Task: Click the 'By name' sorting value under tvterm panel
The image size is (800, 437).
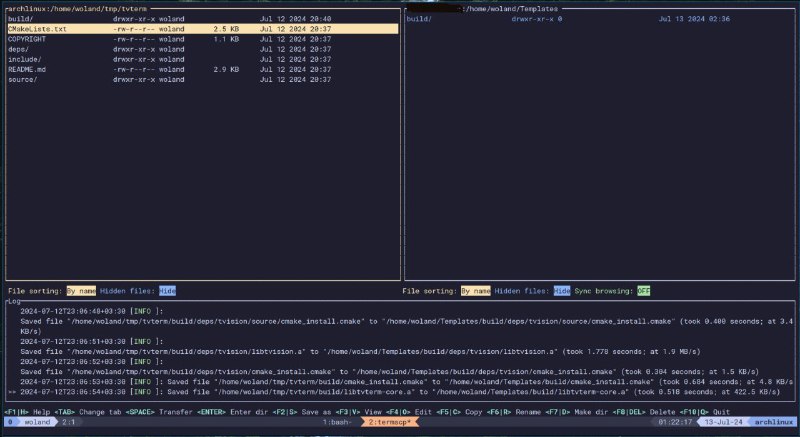Action: (x=81, y=291)
